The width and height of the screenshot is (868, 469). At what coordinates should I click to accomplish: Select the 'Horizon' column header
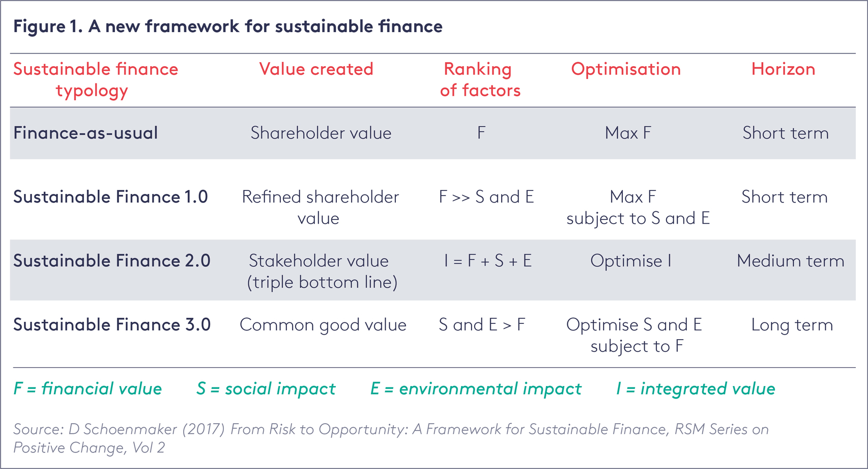tap(783, 69)
